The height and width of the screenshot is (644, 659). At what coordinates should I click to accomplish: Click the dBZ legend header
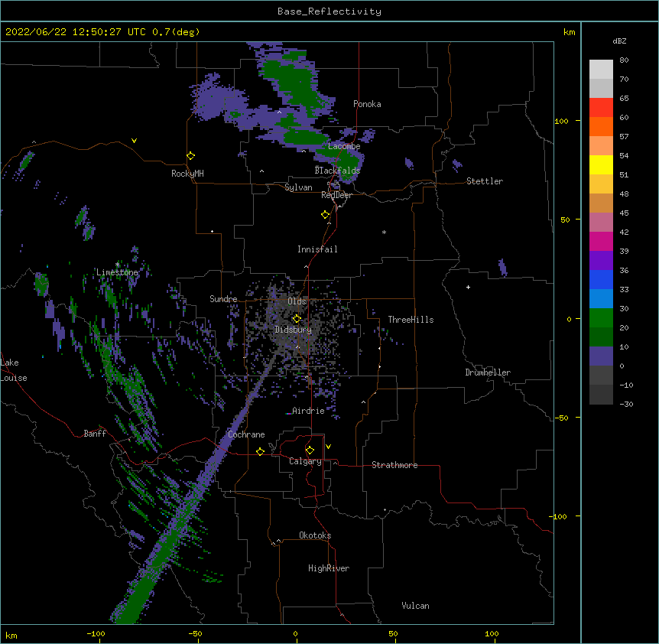pyautogui.click(x=619, y=41)
